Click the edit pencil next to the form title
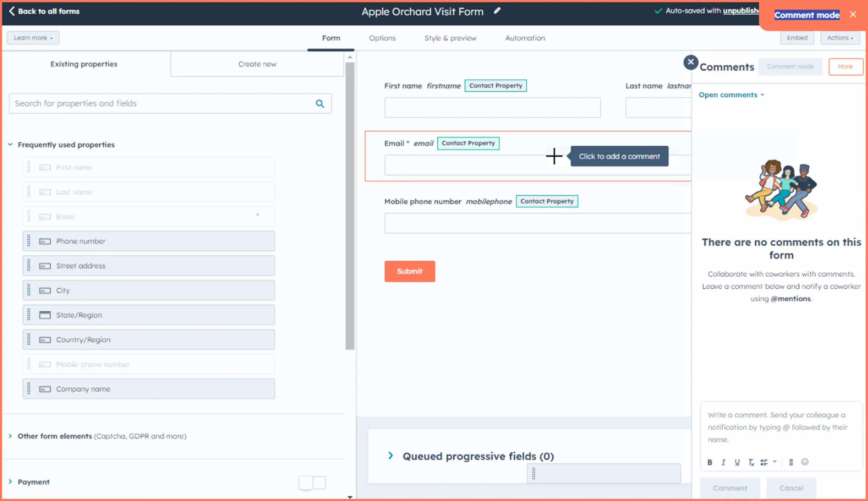 tap(497, 11)
